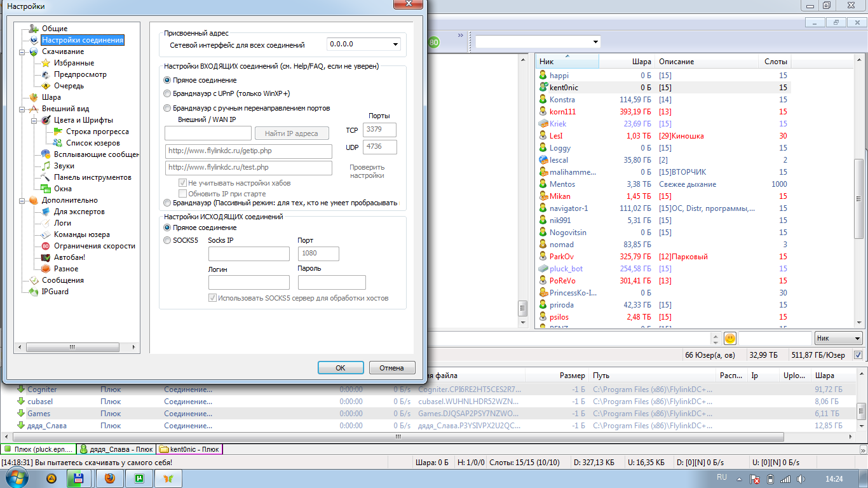Open Предпросмотр settings icon in tree

[x=46, y=74]
